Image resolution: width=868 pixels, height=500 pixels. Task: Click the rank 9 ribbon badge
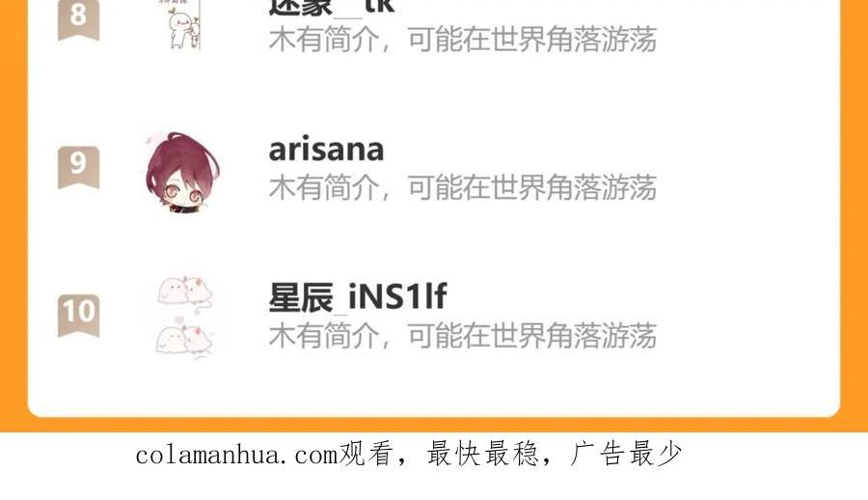click(79, 167)
